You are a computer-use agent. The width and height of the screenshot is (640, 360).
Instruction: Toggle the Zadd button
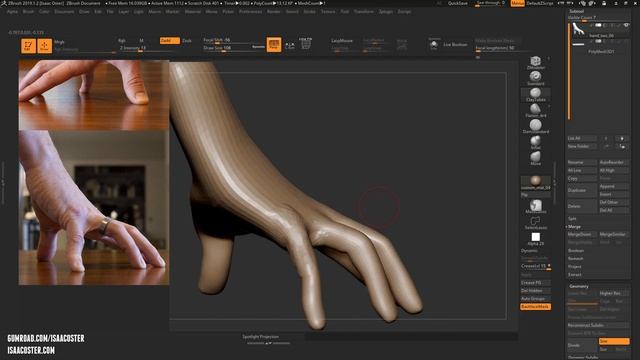click(x=169, y=40)
